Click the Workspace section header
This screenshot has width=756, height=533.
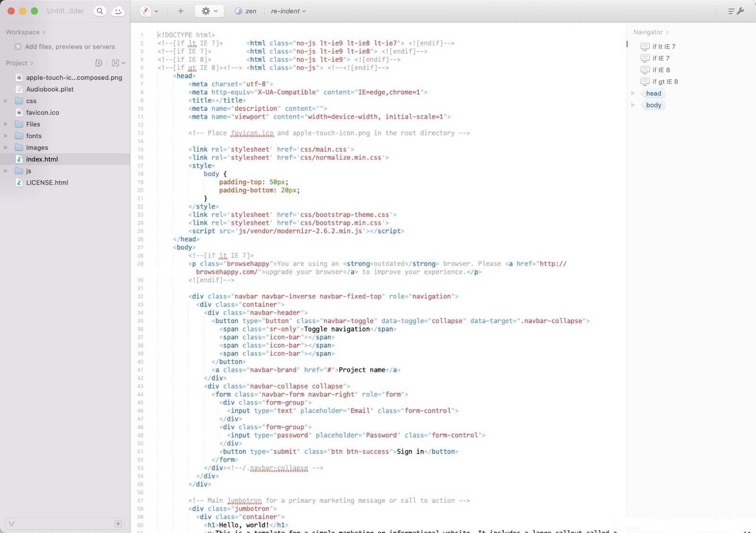click(x=26, y=32)
